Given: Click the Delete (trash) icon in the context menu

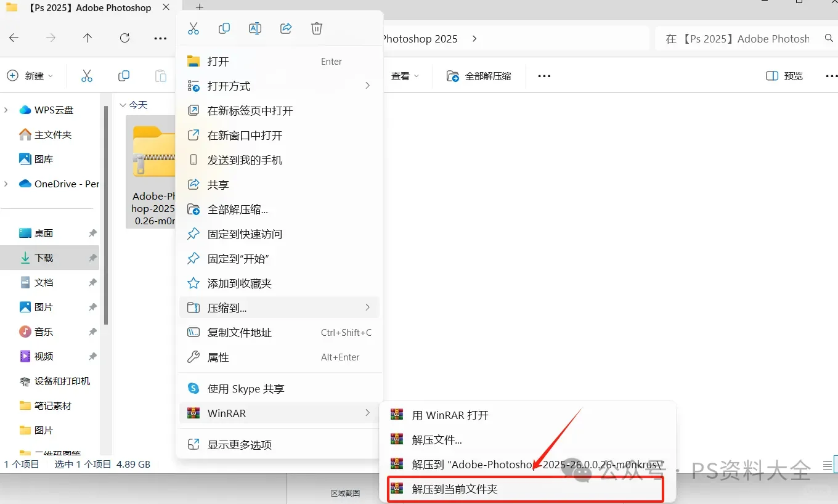Looking at the screenshot, I should [317, 28].
